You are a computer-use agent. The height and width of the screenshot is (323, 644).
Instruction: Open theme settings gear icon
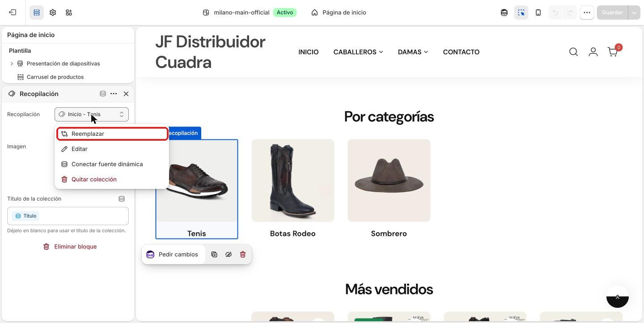[x=53, y=13]
